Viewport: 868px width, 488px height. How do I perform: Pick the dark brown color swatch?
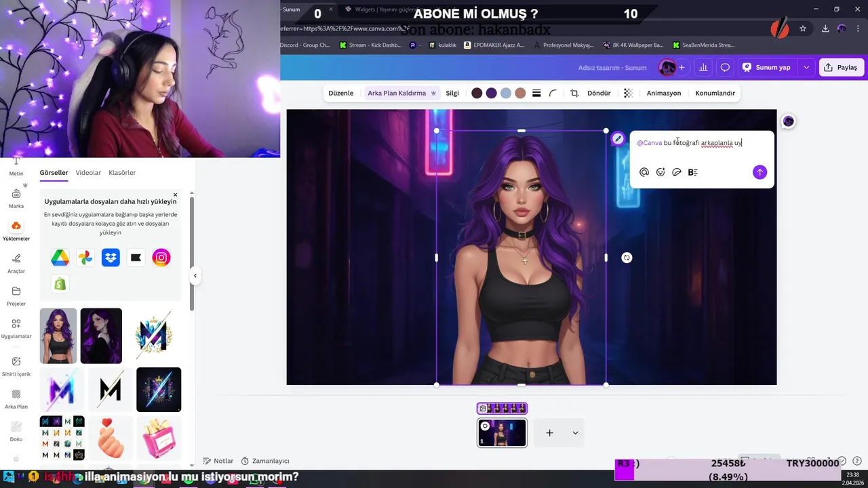click(x=477, y=94)
